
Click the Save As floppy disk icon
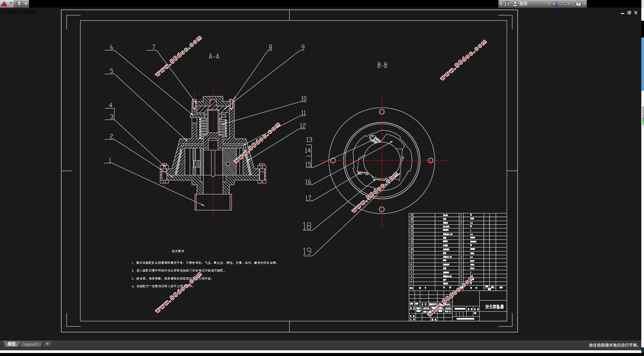(x=19, y=4)
